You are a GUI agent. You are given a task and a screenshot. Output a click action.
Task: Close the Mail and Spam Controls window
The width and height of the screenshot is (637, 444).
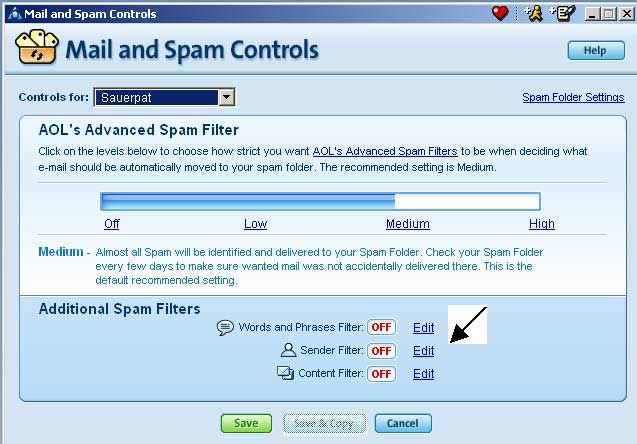(626, 14)
